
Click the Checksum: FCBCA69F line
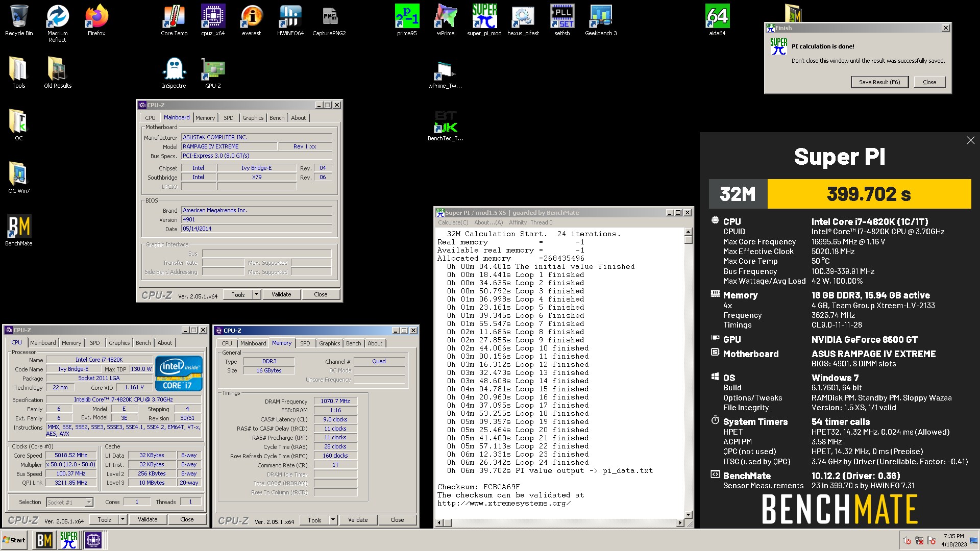tap(478, 487)
